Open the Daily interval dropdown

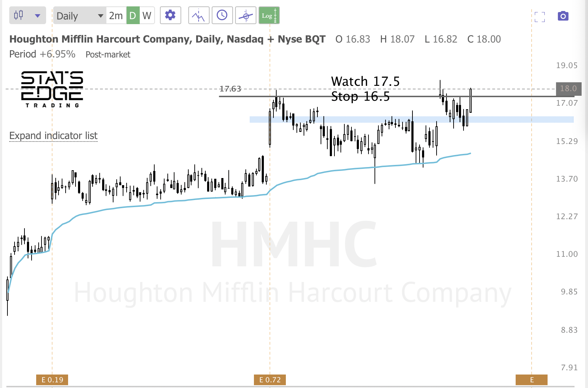click(79, 16)
